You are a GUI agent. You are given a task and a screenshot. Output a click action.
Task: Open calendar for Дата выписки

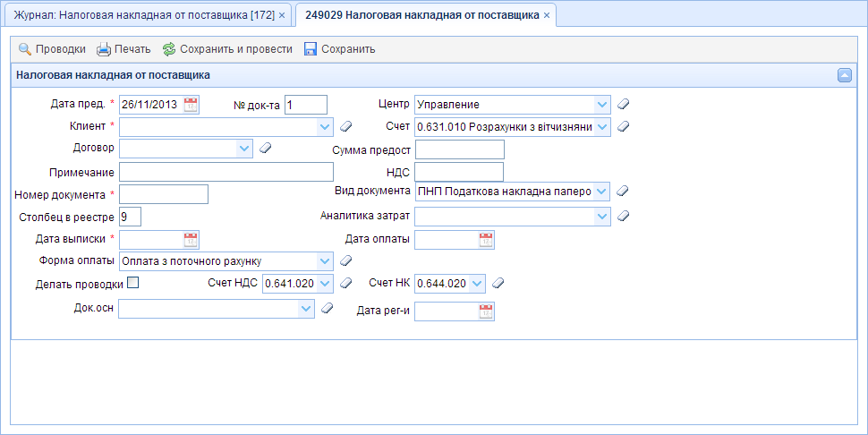pyautogui.click(x=191, y=240)
